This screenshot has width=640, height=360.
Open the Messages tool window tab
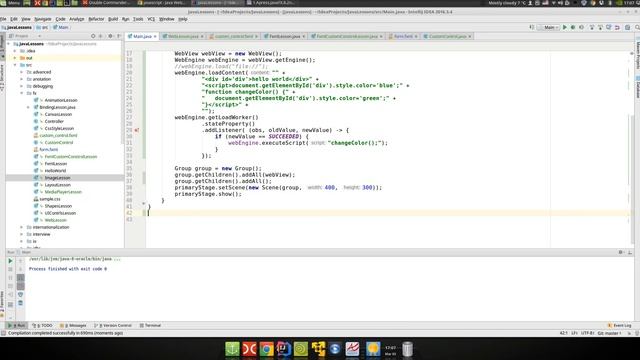pyautogui.click(x=73, y=326)
